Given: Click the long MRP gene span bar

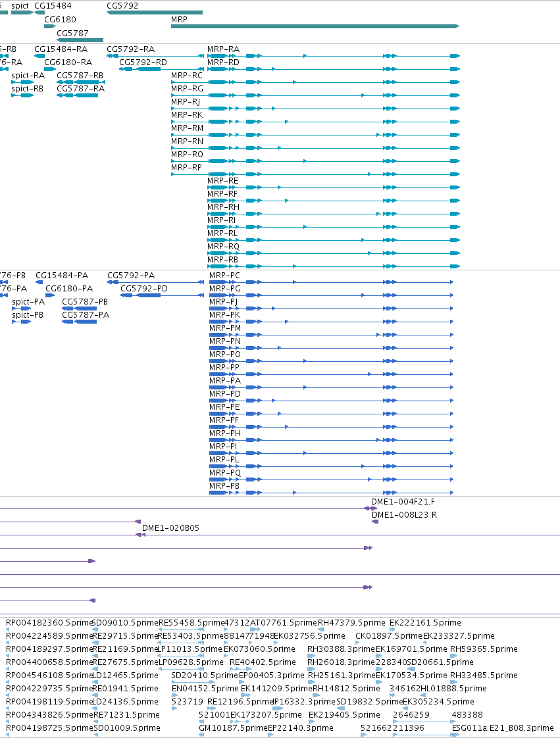Looking at the screenshot, I should 315,26.
